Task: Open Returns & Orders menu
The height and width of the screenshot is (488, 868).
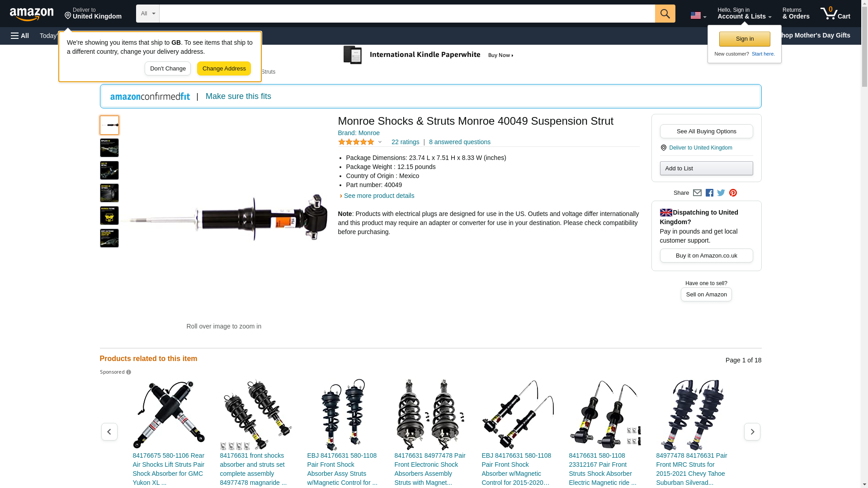Action: pyautogui.click(x=796, y=14)
